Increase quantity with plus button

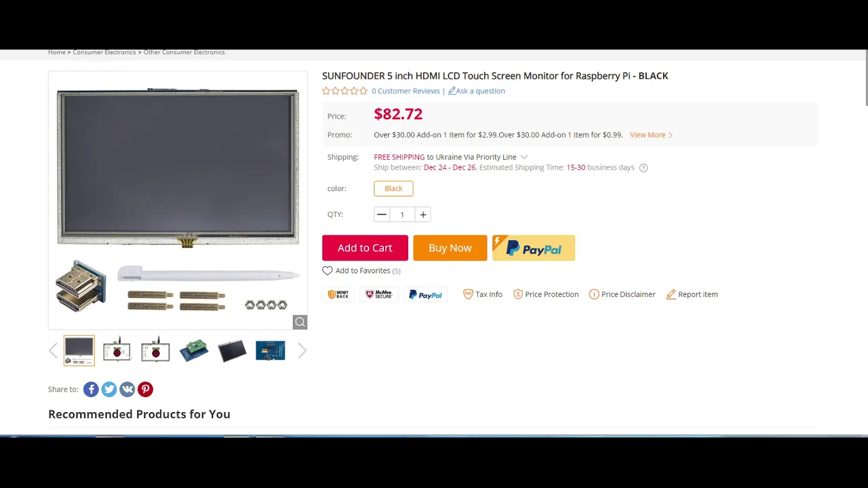pos(423,215)
